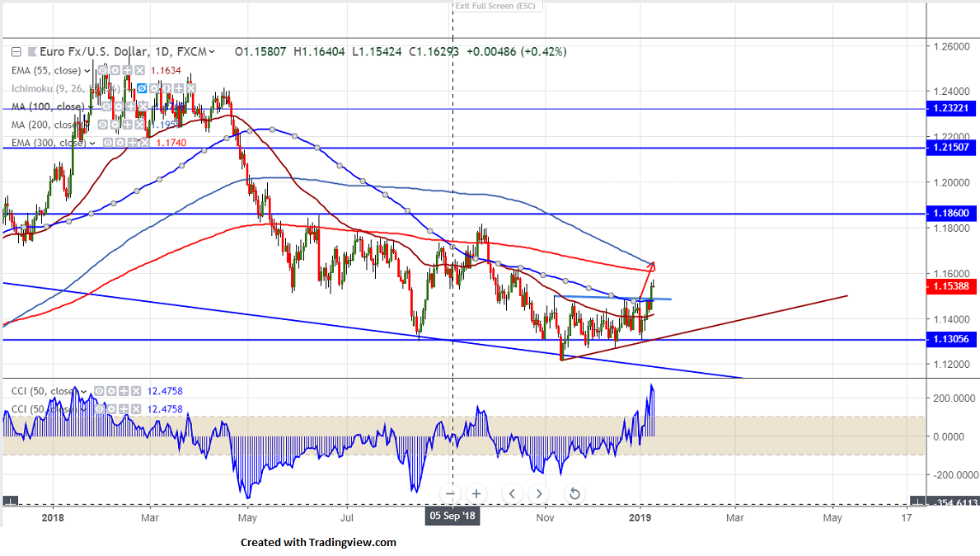Zoom out the chart with minus button
The image size is (980, 556).
(x=450, y=493)
